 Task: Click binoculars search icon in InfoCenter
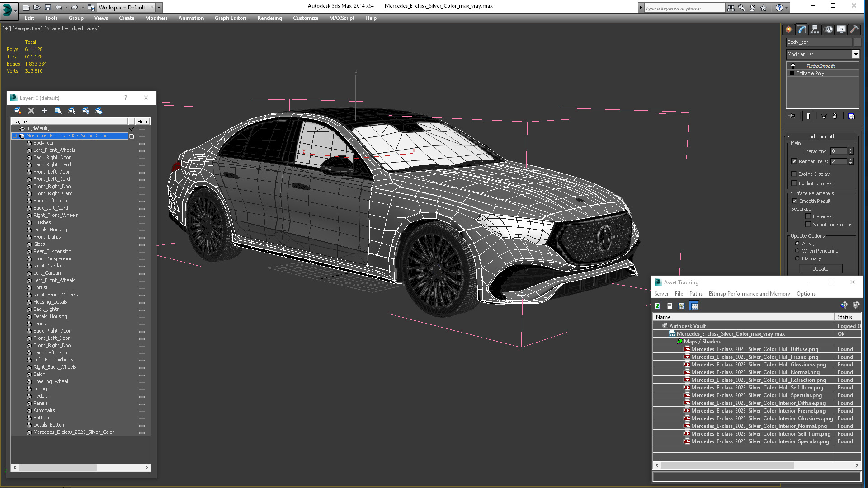coord(731,8)
